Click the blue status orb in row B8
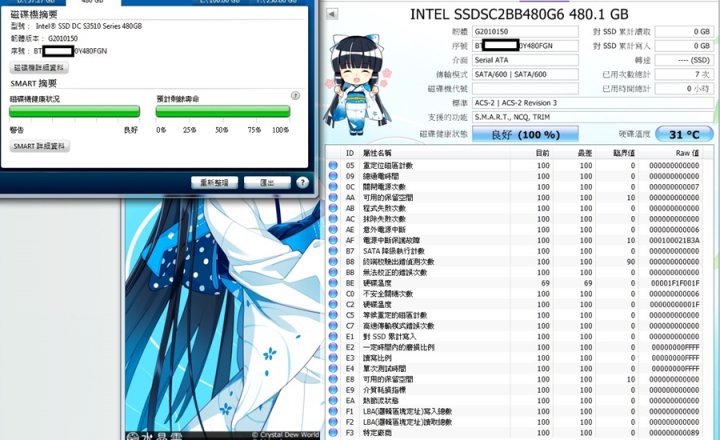Screen dimensions: 720x440 [x=333, y=262]
